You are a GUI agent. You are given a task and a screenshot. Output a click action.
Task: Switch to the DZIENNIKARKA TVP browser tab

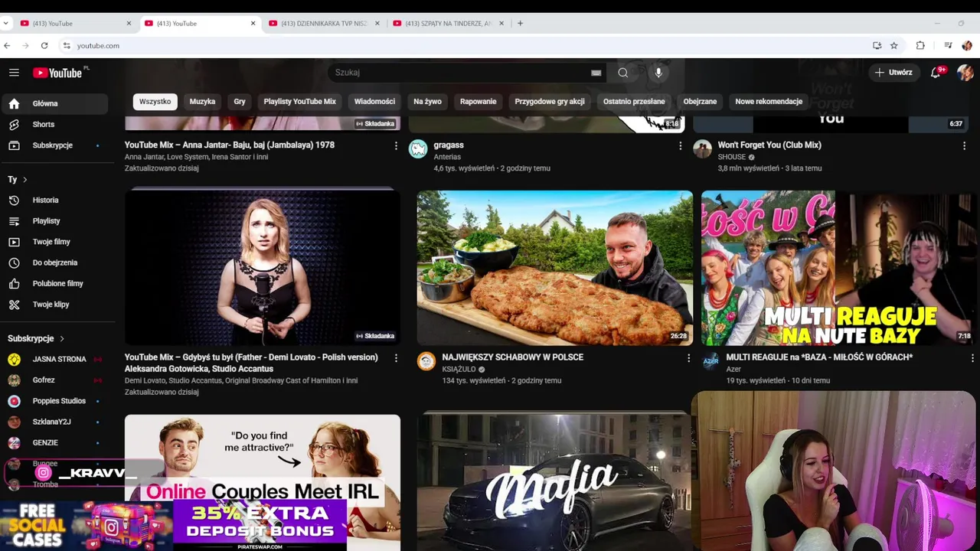point(325,24)
